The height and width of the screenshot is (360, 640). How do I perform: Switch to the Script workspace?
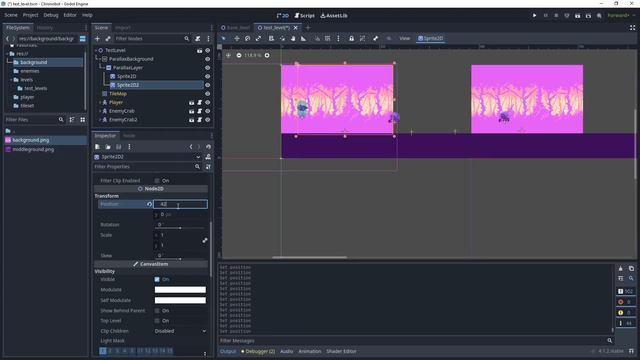pos(304,16)
